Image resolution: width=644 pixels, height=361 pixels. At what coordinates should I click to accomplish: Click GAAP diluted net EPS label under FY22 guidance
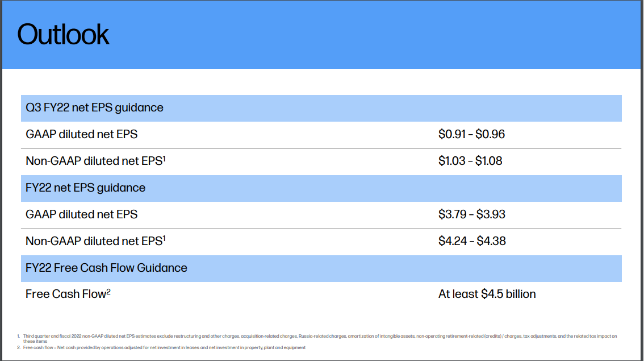pyautogui.click(x=81, y=215)
